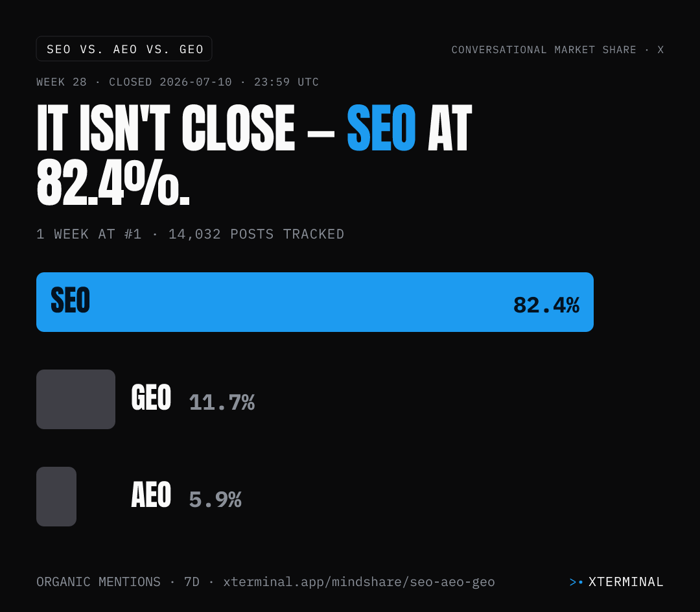The width and height of the screenshot is (700, 612).
Task: Click the 11.7% GEO percentage
Action: [x=222, y=402]
